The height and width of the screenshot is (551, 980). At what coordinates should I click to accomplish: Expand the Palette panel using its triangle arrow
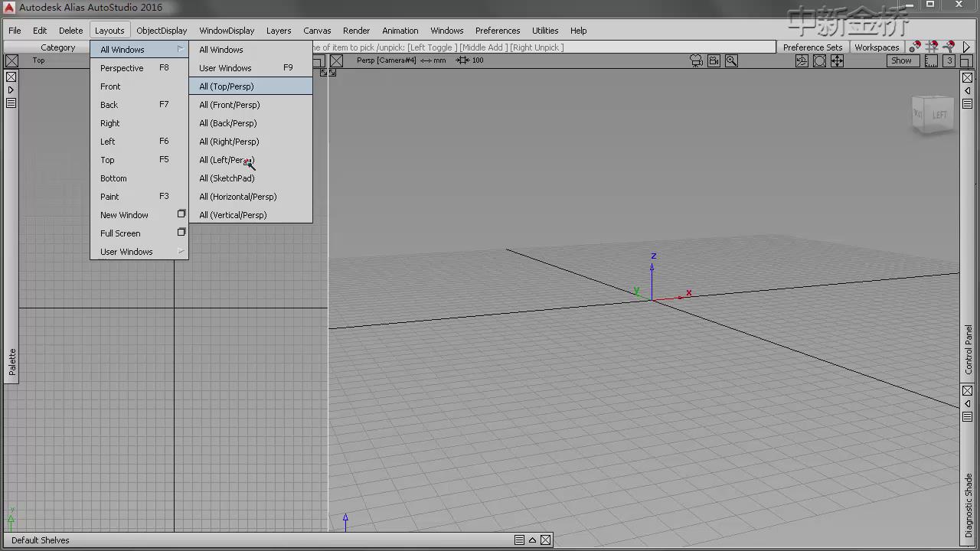coord(11,90)
